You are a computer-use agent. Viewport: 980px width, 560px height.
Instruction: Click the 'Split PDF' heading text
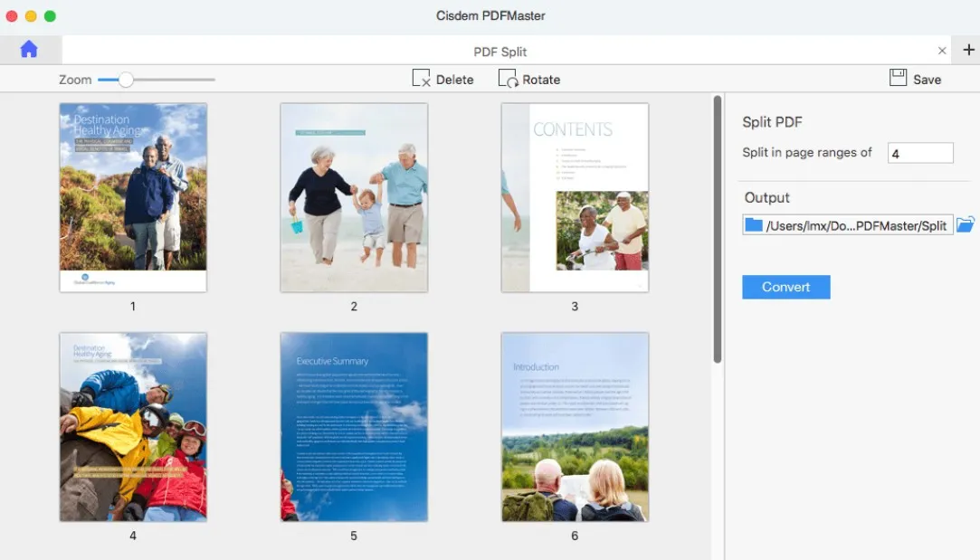772,122
